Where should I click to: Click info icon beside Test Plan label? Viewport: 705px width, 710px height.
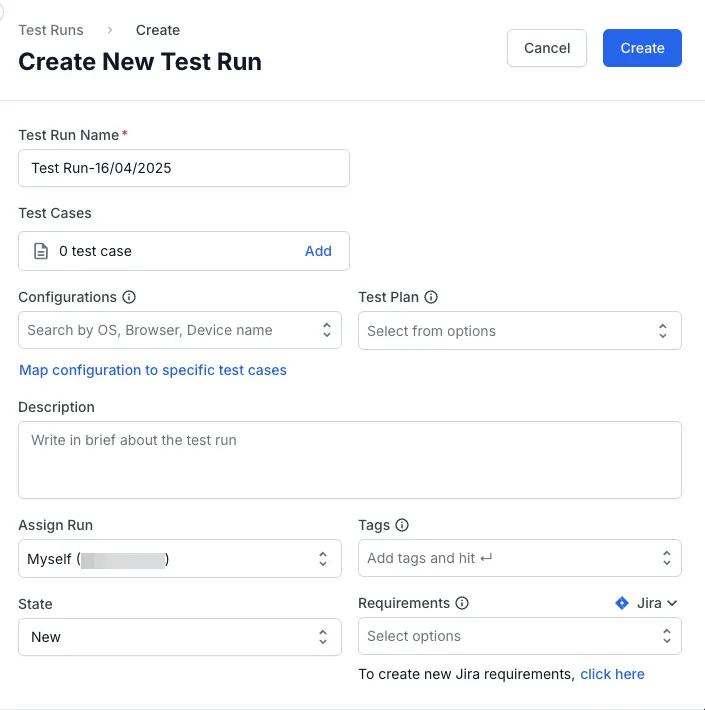tap(431, 297)
